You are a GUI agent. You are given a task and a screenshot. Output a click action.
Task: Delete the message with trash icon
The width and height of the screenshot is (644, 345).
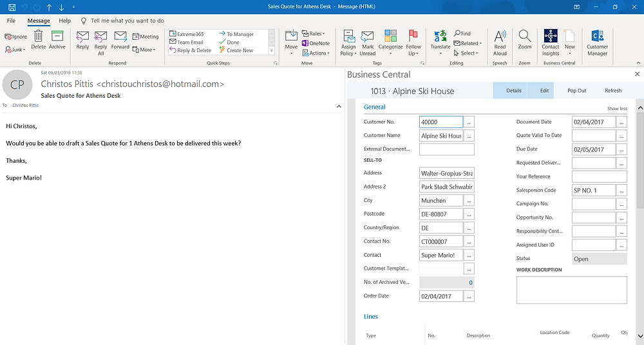[x=38, y=40]
